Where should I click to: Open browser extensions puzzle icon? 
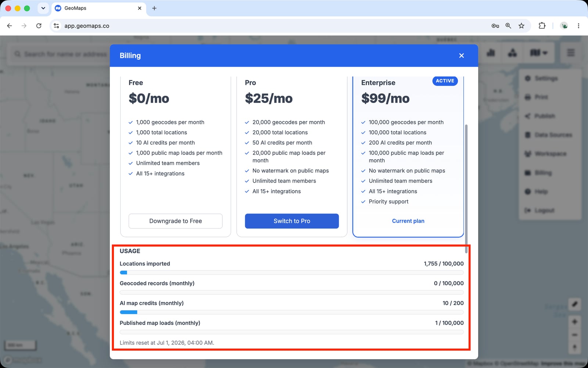pos(542,26)
